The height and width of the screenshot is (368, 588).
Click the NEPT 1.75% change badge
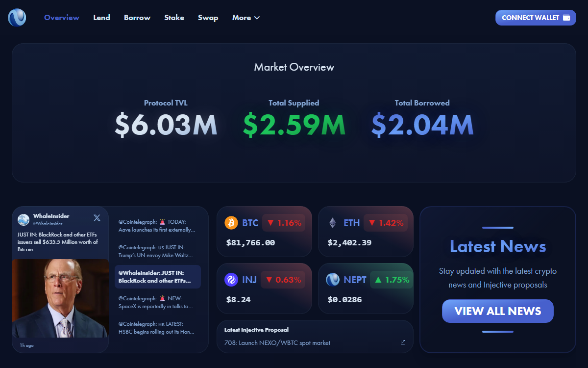[x=391, y=280]
